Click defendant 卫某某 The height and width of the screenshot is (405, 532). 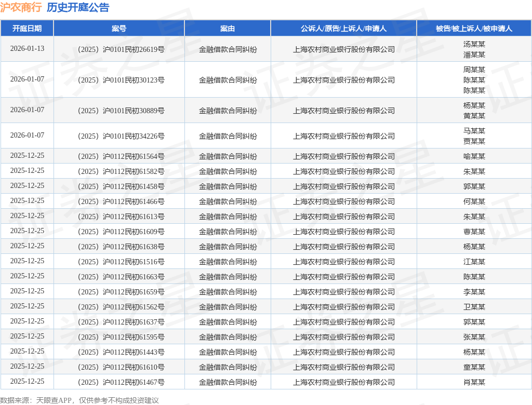click(x=474, y=307)
